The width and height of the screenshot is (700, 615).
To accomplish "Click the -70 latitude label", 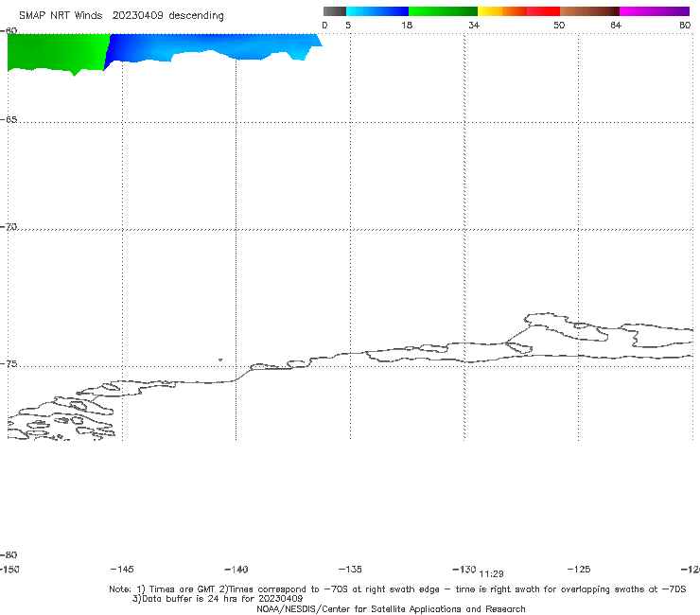I will point(9,227).
